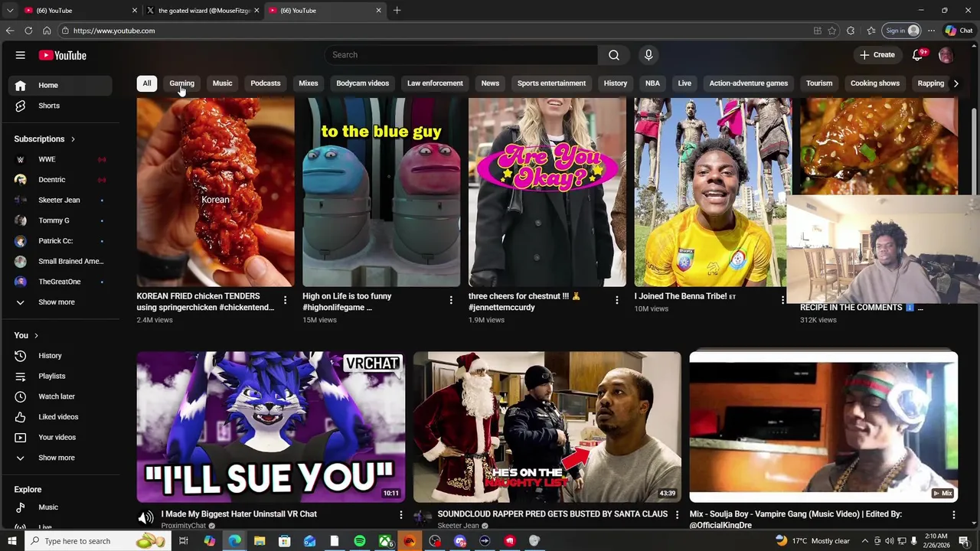Open I'll Sue You VRChat video
The image size is (980, 551).
[x=271, y=427]
